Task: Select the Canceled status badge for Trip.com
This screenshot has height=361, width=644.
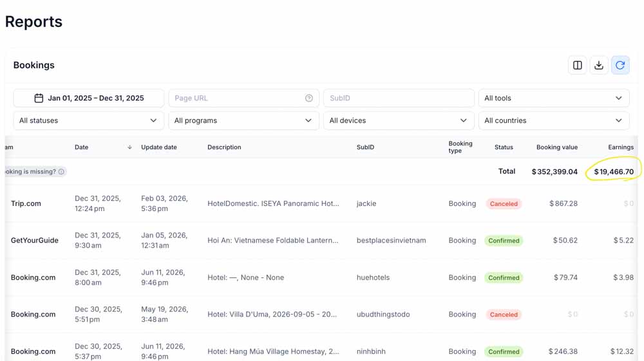Action: tap(504, 204)
